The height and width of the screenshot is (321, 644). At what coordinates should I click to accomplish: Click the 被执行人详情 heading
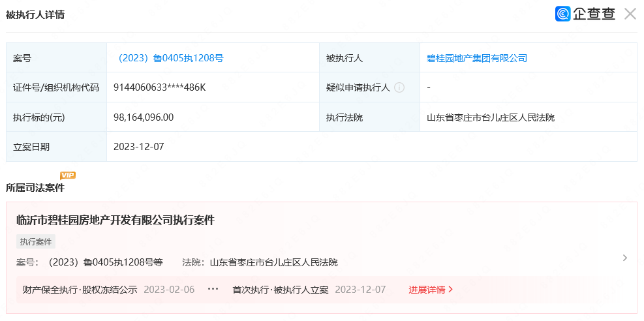35,14
